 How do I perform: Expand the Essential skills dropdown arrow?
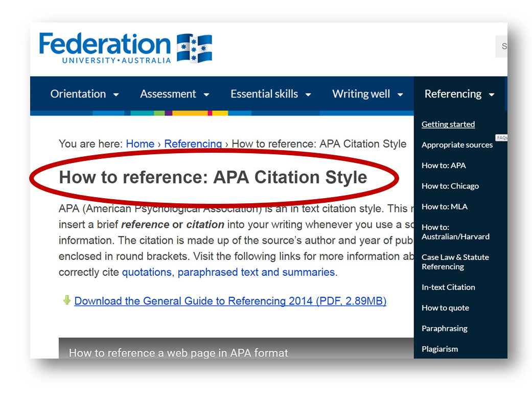pos(308,94)
